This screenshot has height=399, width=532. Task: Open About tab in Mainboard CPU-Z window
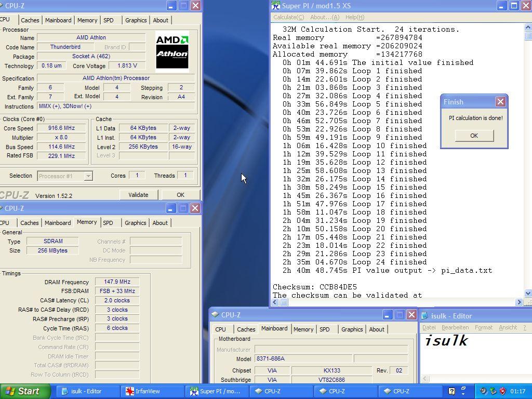click(377, 329)
